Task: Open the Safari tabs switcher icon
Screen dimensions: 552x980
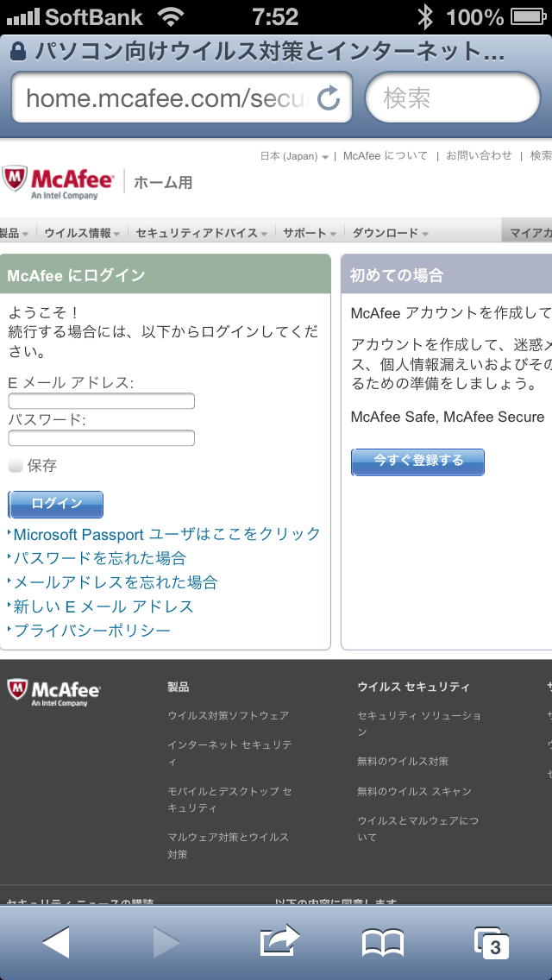Action: click(x=492, y=943)
